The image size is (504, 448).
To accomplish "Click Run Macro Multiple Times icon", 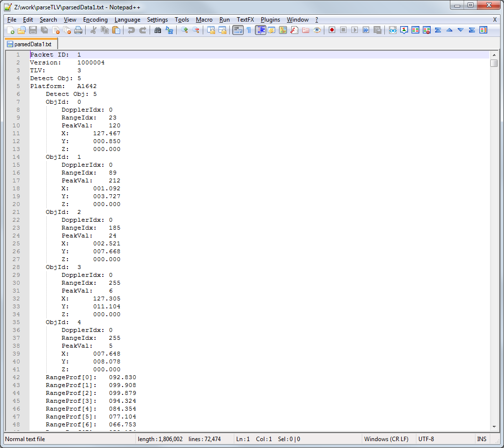I will pos(366,30).
